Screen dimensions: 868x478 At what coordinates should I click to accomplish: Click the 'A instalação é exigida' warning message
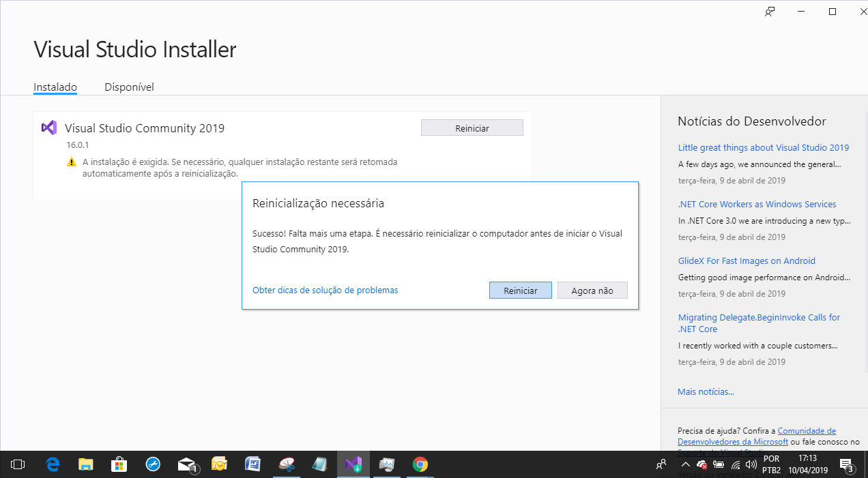coord(240,168)
